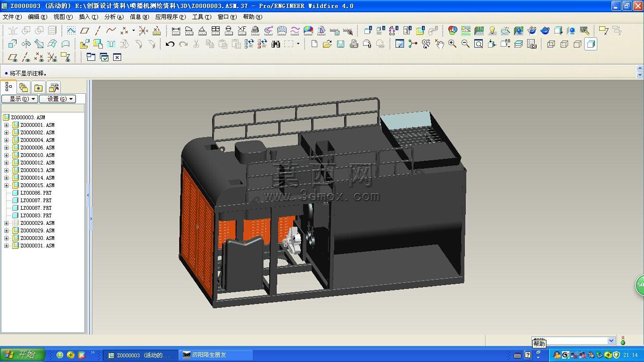Open the 显示(O) dropdown in model tree
The image size is (644, 362).
coord(20,99)
